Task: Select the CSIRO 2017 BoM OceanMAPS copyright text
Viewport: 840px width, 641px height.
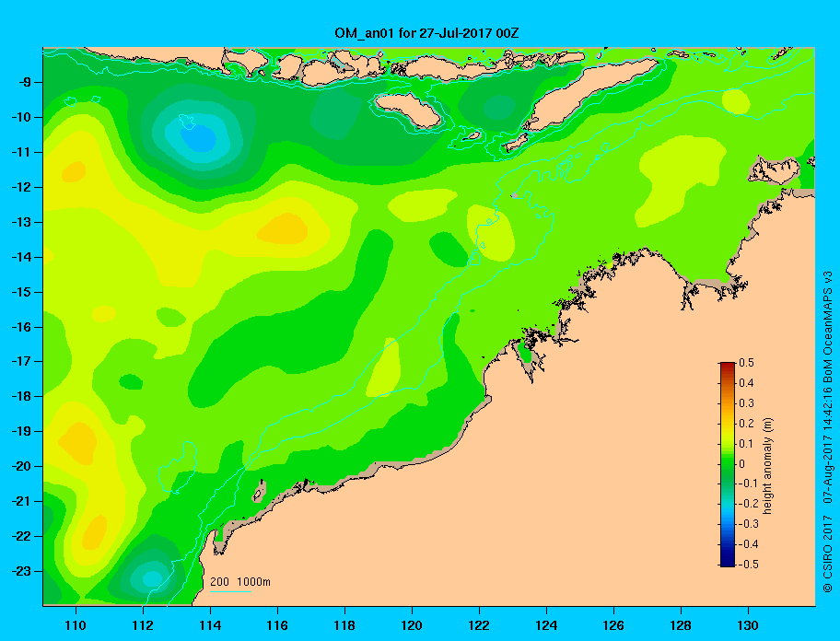Action: point(828,432)
